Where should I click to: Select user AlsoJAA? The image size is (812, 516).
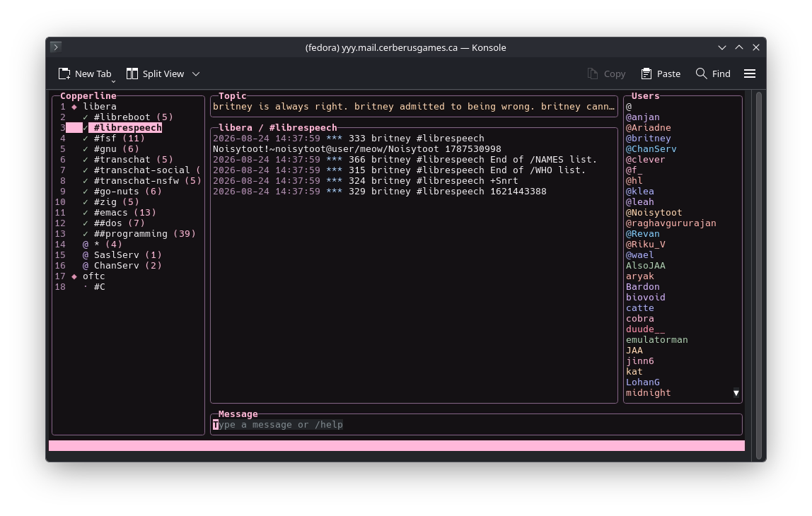click(645, 266)
